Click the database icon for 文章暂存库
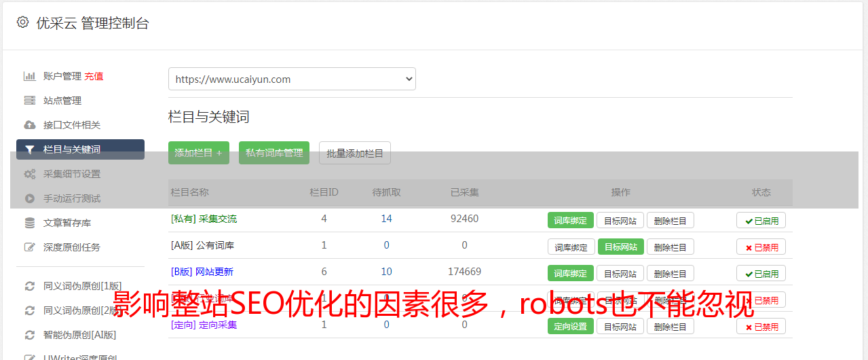Screen dimensions: 868x360 point(29,223)
